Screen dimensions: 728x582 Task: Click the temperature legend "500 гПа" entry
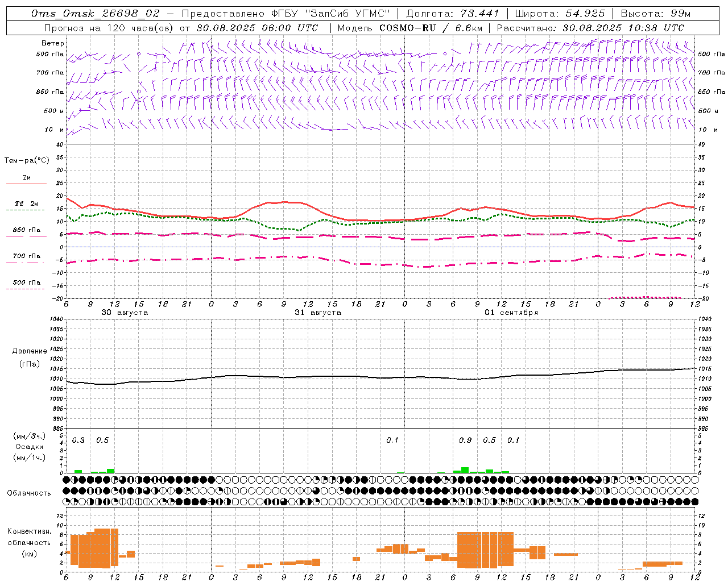click(x=27, y=282)
